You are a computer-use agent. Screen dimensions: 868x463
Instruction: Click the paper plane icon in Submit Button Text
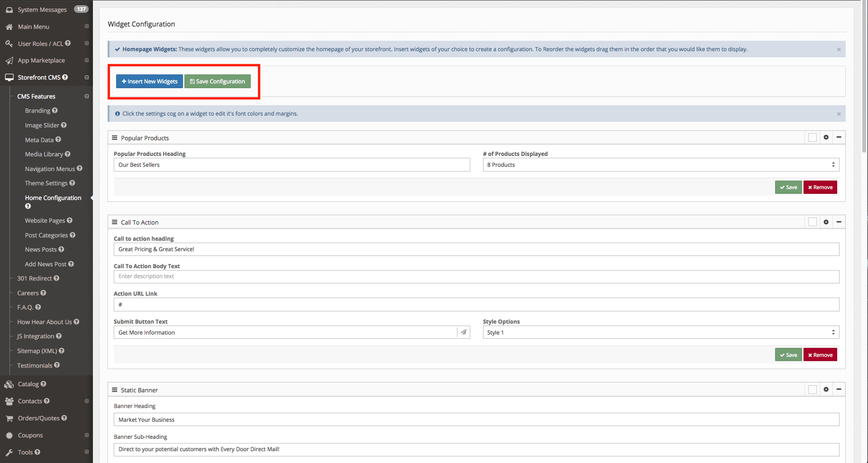coord(463,332)
